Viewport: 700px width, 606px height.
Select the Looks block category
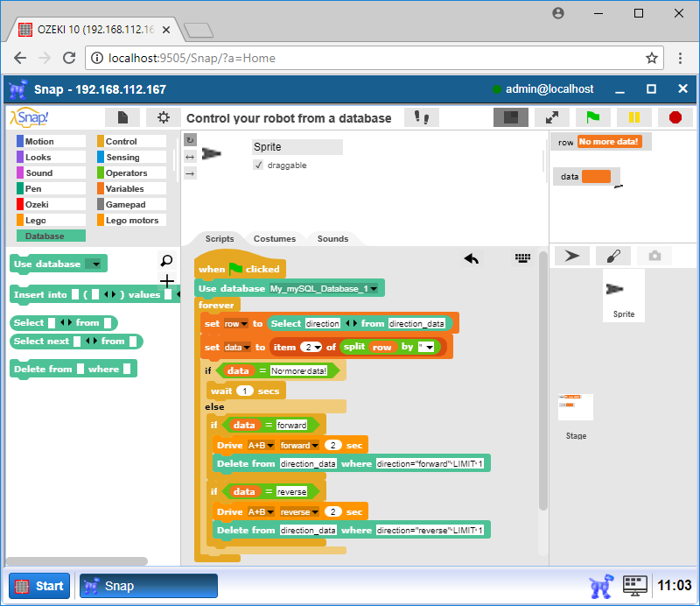pos(51,157)
